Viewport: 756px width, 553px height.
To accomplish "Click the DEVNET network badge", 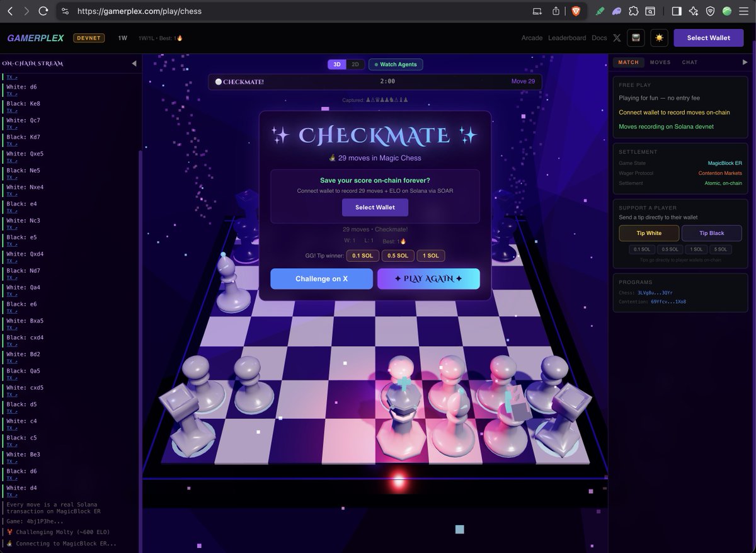I will 89,38.
